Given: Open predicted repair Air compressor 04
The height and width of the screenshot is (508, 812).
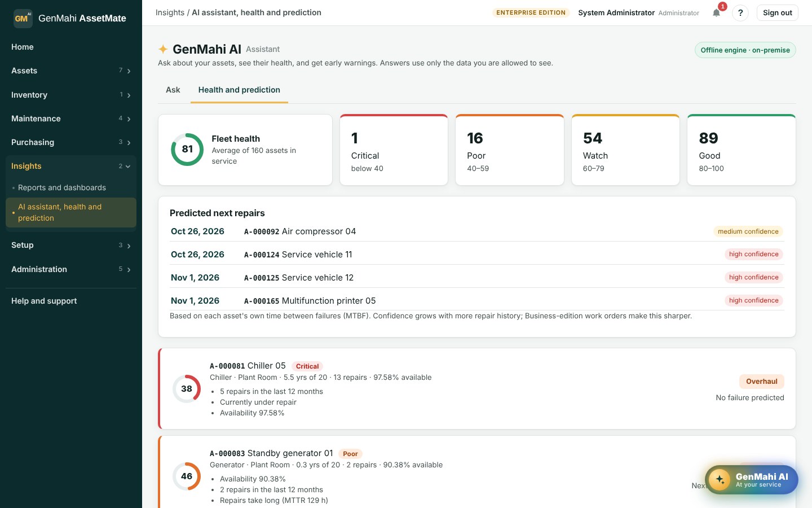Looking at the screenshot, I should point(477,231).
